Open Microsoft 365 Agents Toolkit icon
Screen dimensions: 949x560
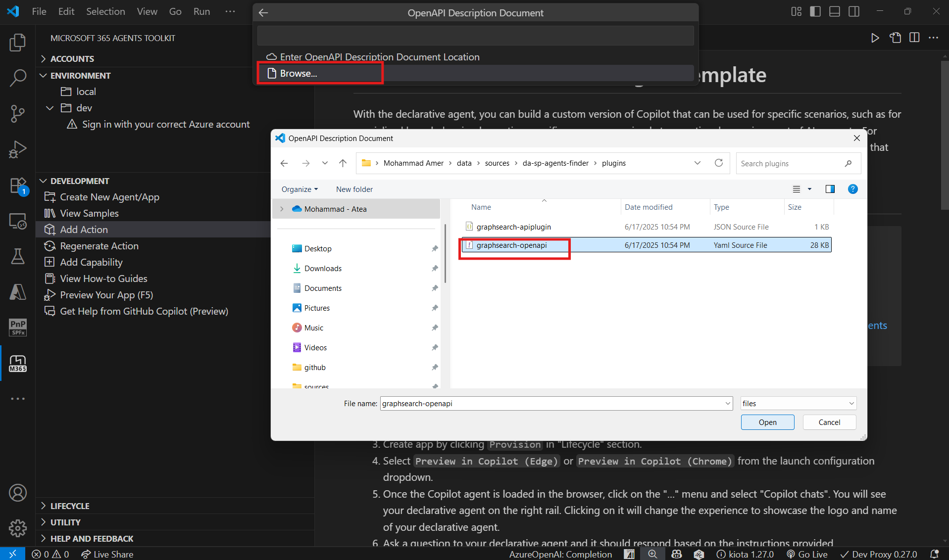coord(18,363)
